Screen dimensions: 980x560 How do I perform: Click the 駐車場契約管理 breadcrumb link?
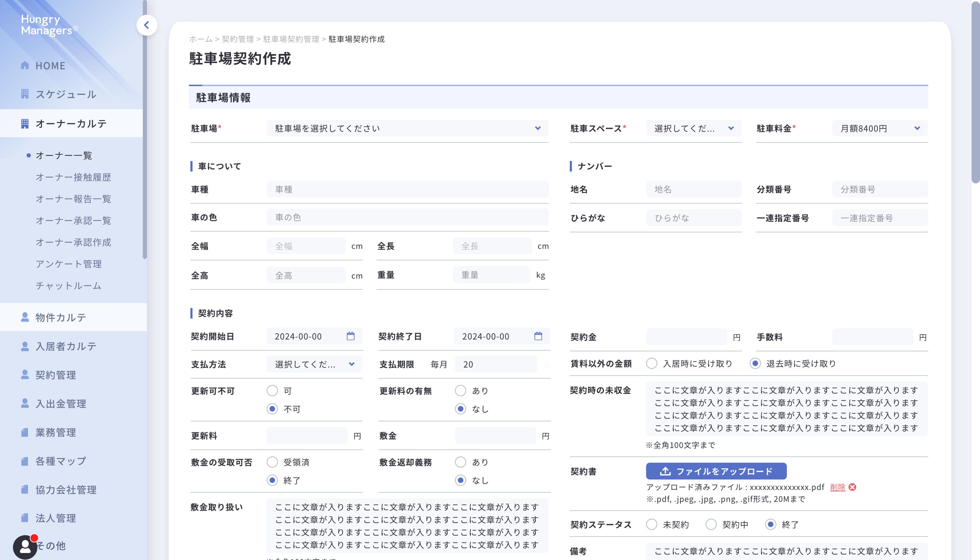291,39
